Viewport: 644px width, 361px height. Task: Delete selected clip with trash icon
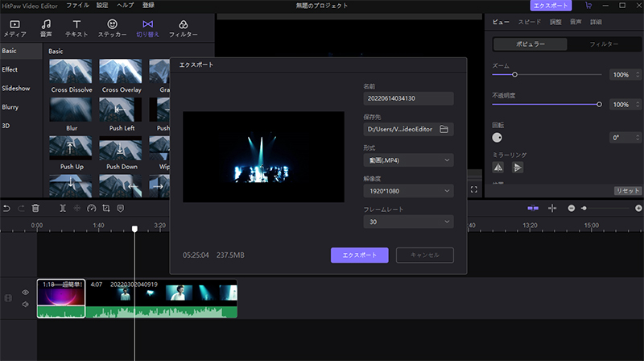[35, 208]
